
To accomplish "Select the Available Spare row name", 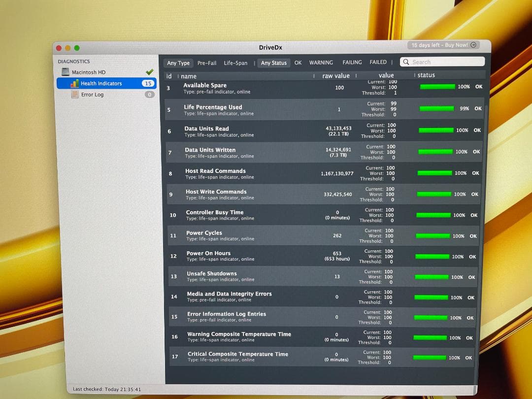I will [205, 86].
